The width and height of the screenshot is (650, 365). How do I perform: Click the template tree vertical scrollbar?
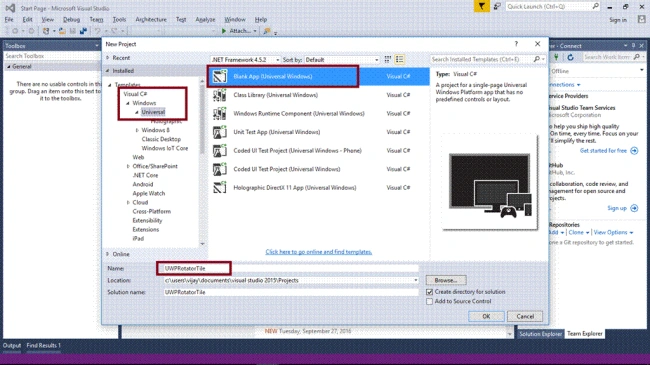[x=202, y=161]
